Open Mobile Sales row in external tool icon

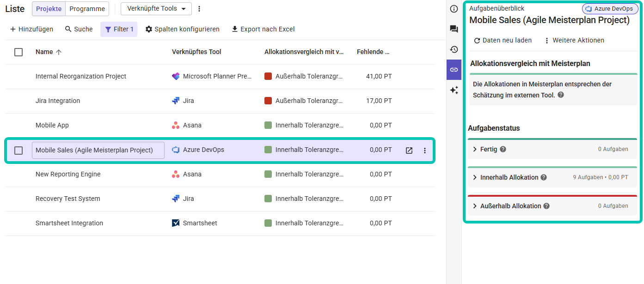point(409,150)
